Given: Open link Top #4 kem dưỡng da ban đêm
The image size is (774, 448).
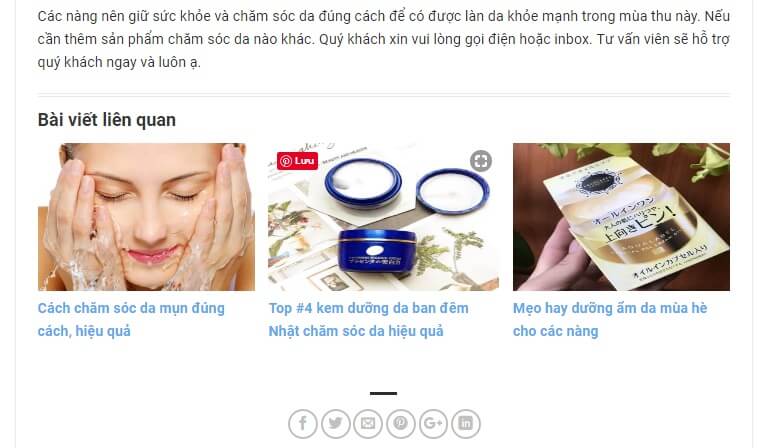Looking at the screenshot, I should coord(368,319).
